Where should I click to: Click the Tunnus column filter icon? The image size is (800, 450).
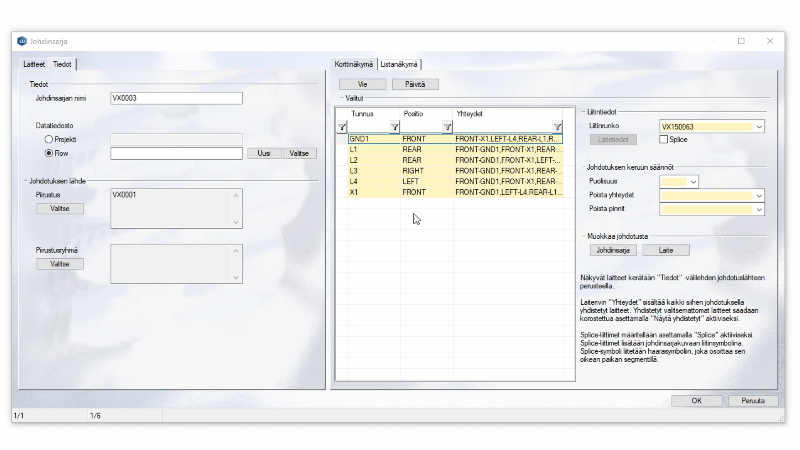pos(395,127)
